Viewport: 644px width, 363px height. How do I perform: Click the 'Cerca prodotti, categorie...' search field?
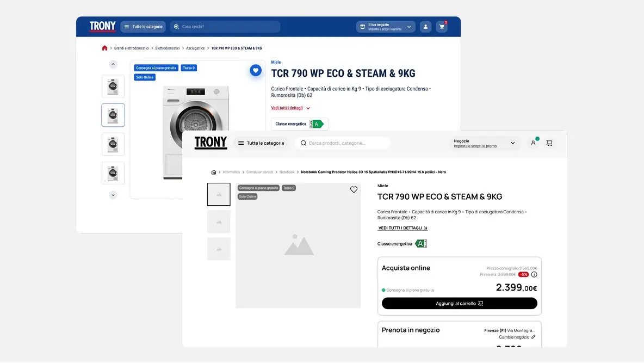coord(343,143)
